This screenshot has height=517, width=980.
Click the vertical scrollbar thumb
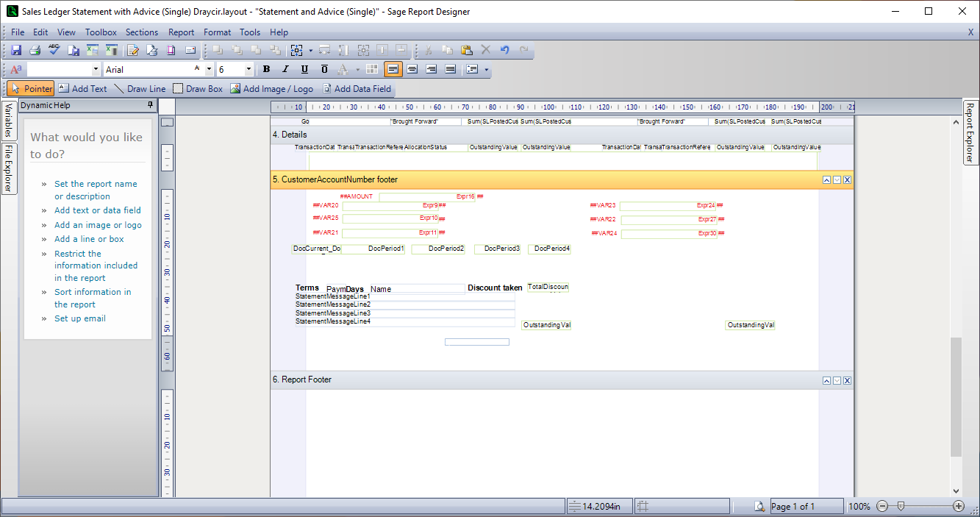click(x=956, y=396)
